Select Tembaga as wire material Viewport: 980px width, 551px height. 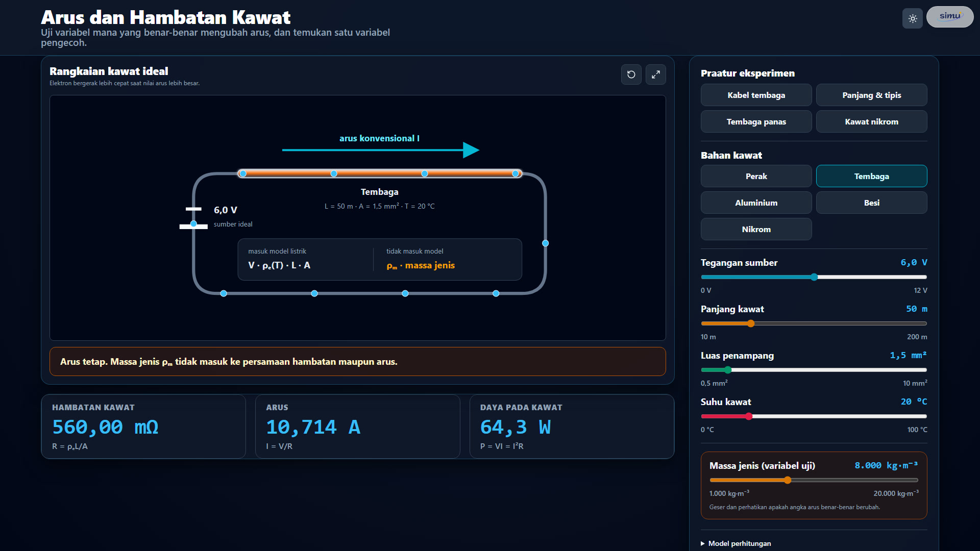[872, 177]
